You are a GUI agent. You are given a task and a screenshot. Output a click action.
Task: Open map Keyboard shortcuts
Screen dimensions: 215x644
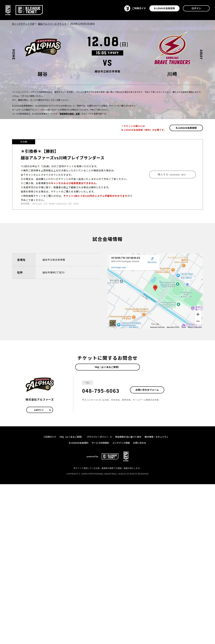tap(157, 327)
